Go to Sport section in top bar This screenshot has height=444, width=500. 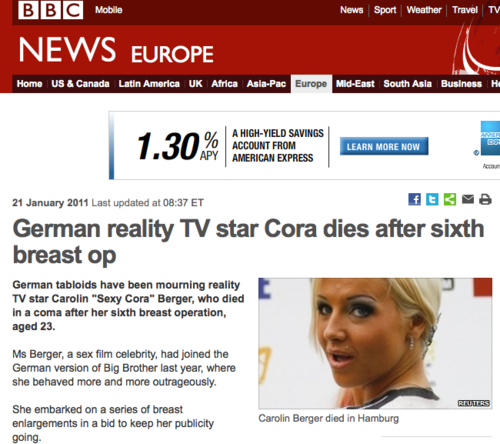click(385, 10)
